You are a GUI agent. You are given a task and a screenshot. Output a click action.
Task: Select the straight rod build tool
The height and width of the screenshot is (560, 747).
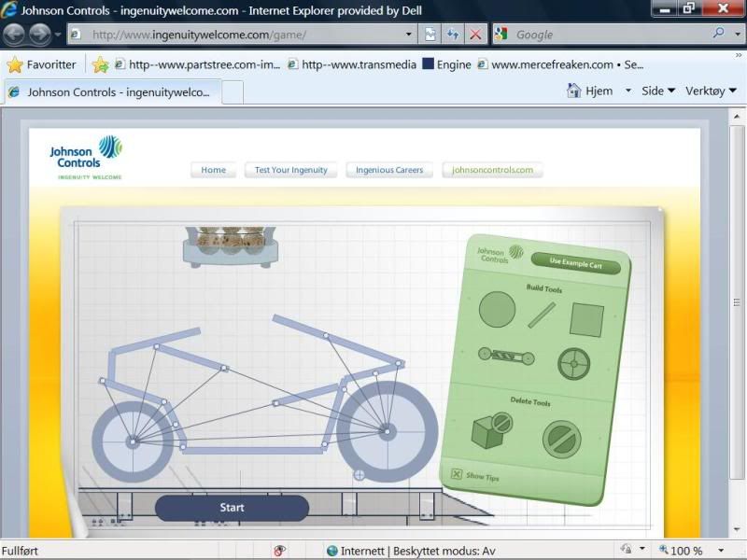point(541,315)
